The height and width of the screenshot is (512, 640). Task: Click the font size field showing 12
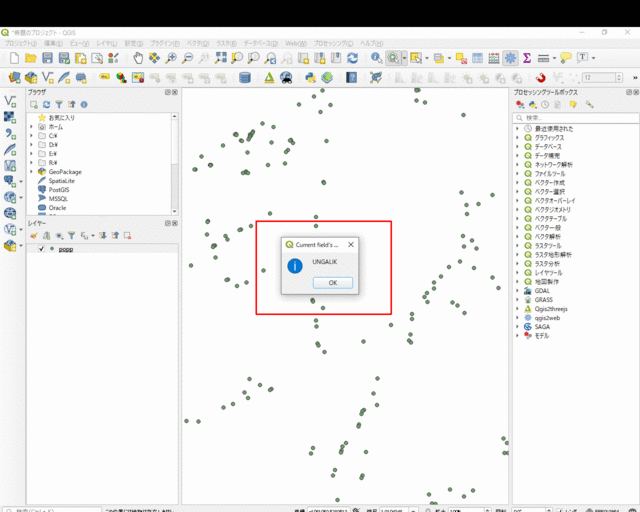click(x=598, y=78)
